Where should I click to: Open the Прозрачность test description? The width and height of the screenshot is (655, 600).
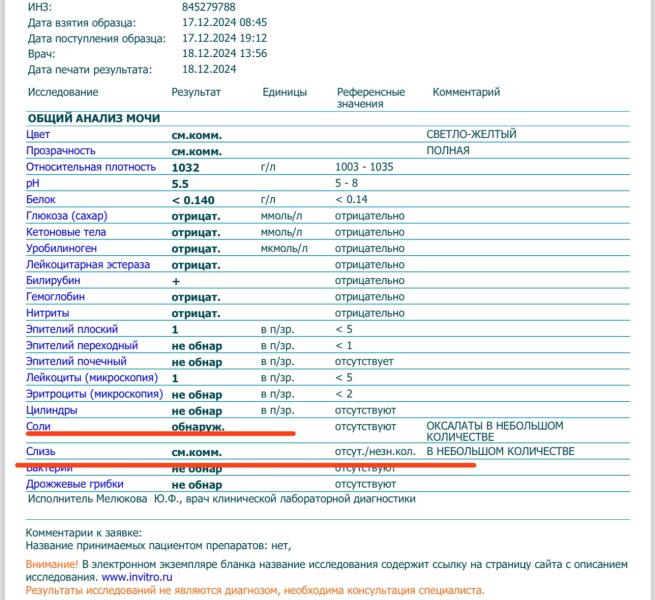coord(61,151)
